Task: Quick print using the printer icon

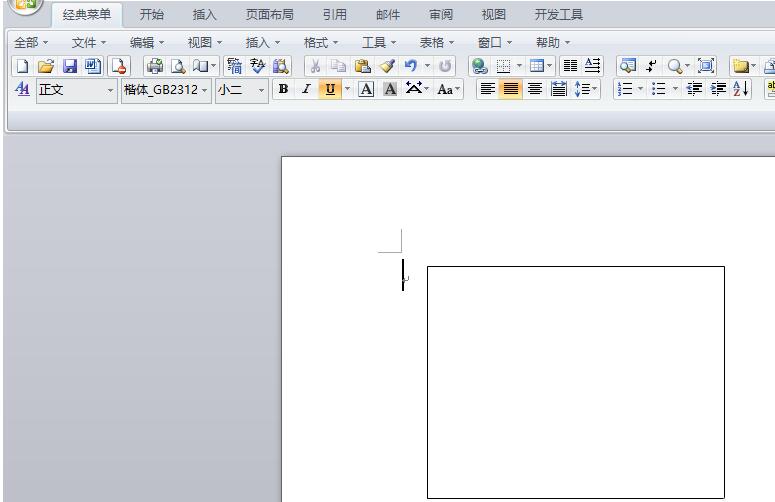Action: pos(155,66)
